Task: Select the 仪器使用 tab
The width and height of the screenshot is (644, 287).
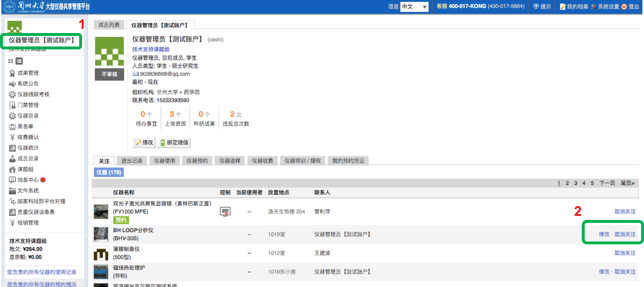Action: click(164, 161)
